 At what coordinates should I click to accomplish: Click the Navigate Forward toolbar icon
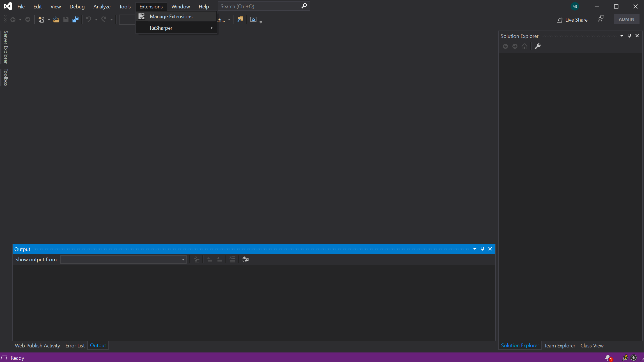tap(28, 19)
